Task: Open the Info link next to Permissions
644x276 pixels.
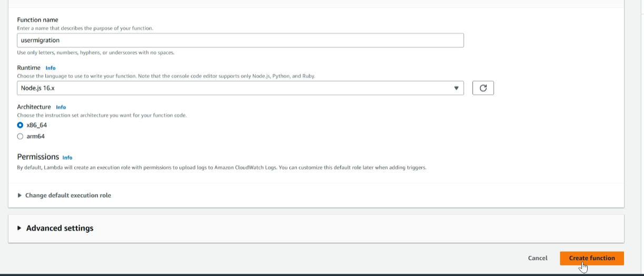Action: point(67,157)
